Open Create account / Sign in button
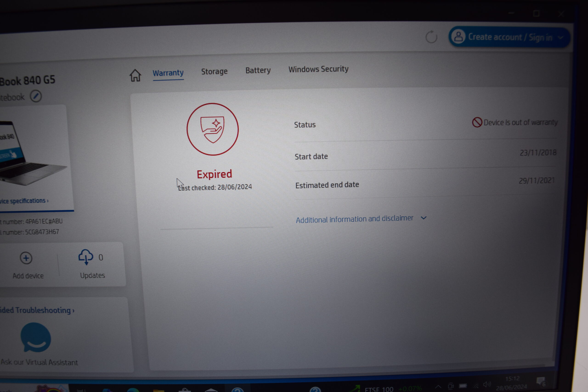 click(509, 37)
